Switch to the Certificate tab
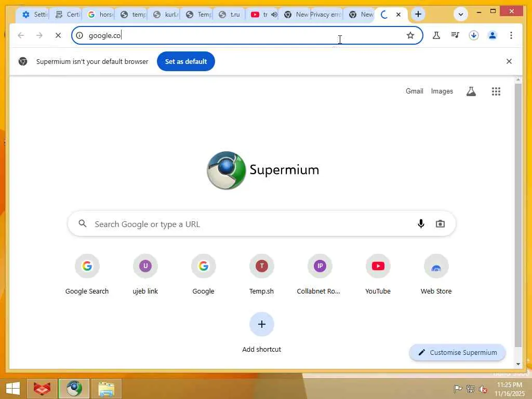 pyautogui.click(x=67, y=15)
